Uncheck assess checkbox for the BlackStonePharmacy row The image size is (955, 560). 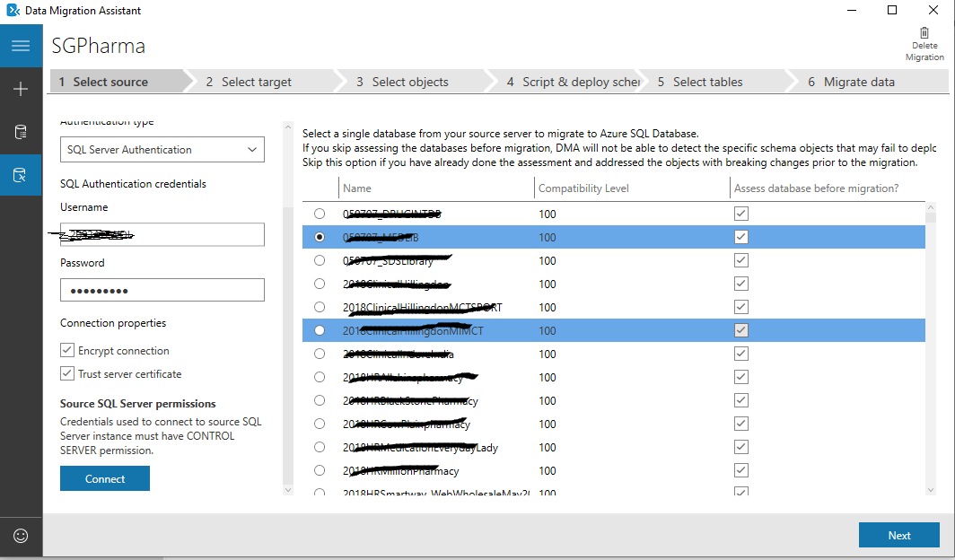click(741, 400)
